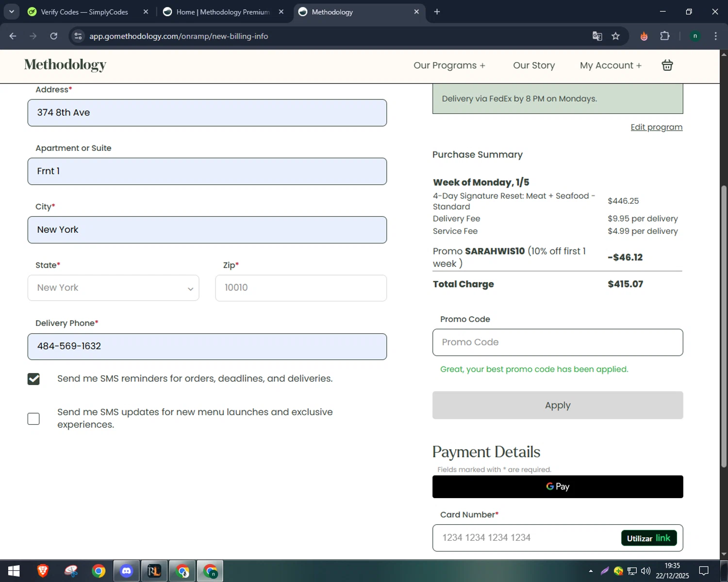The height and width of the screenshot is (582, 728).
Task: Click the Week of Monday, 1/5 heading
Action: 481,182
